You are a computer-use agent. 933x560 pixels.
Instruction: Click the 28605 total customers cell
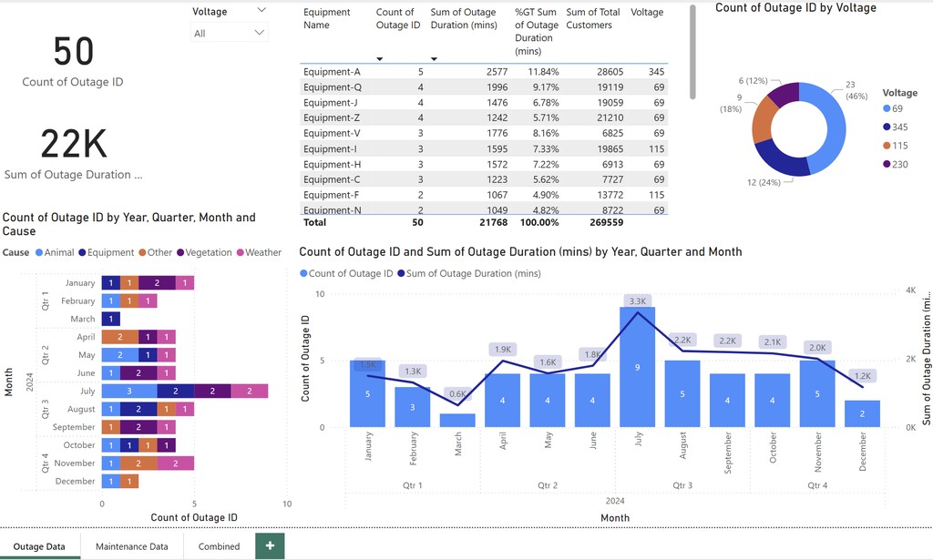[610, 71]
